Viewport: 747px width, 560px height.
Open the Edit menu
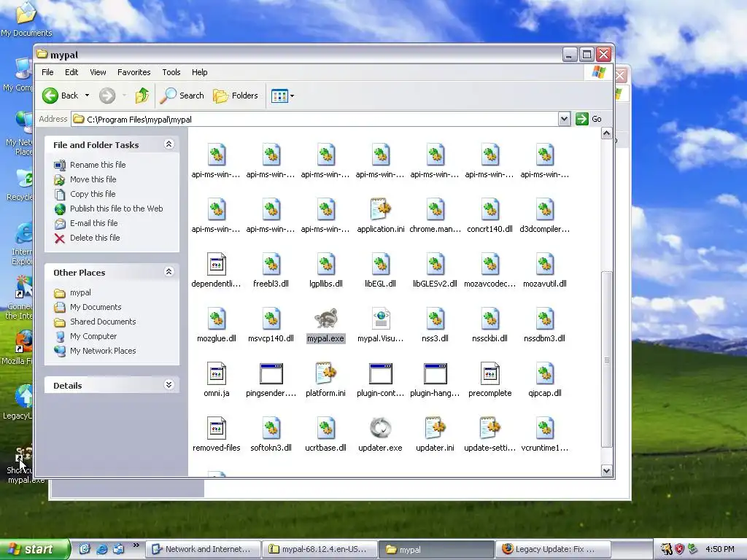point(71,72)
